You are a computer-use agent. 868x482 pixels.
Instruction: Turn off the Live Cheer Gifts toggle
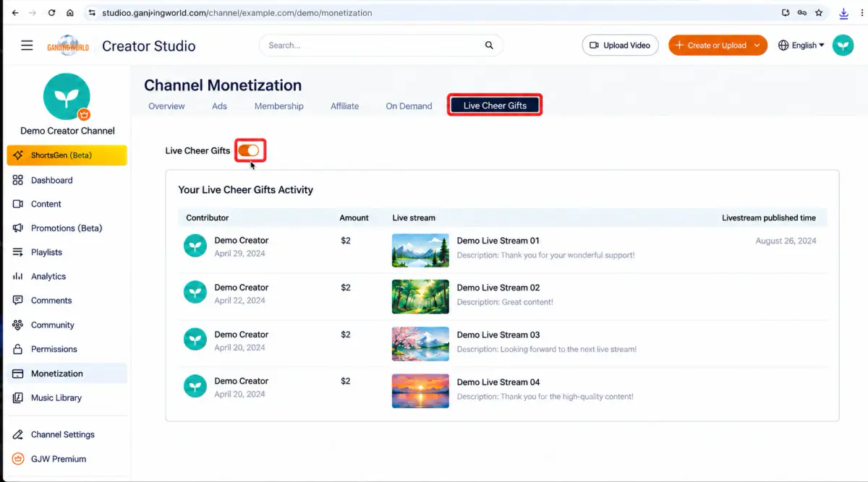point(249,150)
